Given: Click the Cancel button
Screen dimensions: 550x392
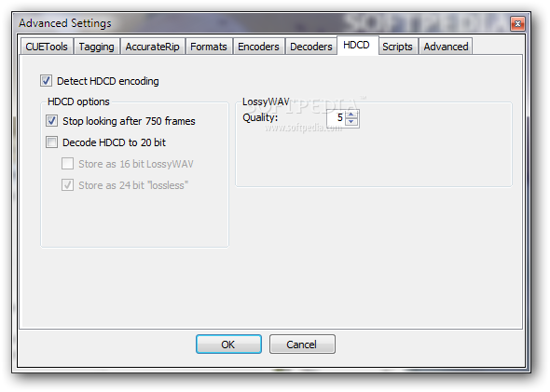Looking at the screenshot, I should (x=302, y=345).
